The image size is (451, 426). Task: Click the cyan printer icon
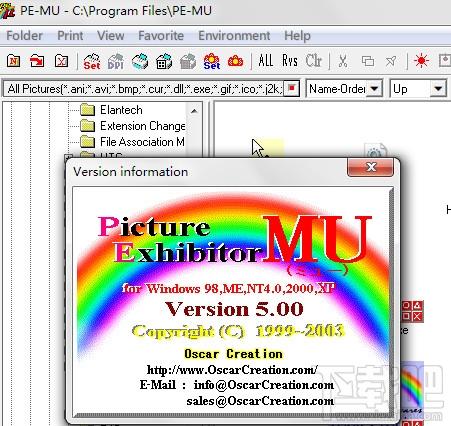140,61
